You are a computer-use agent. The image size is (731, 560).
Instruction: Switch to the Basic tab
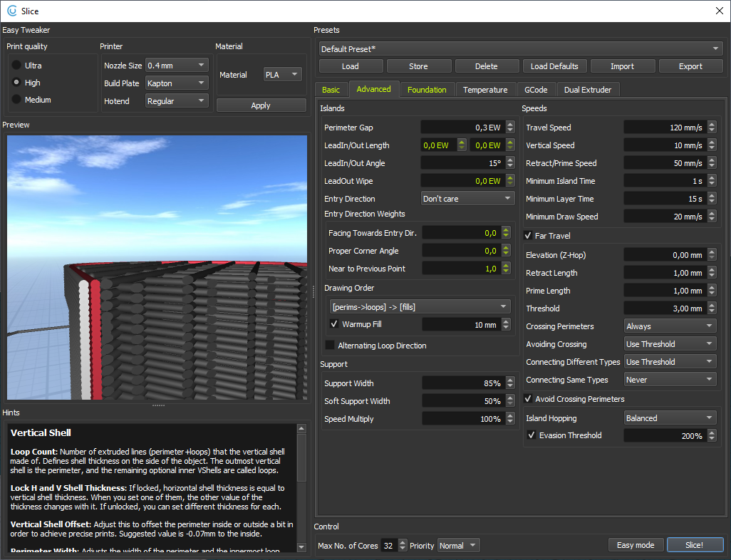pos(331,90)
